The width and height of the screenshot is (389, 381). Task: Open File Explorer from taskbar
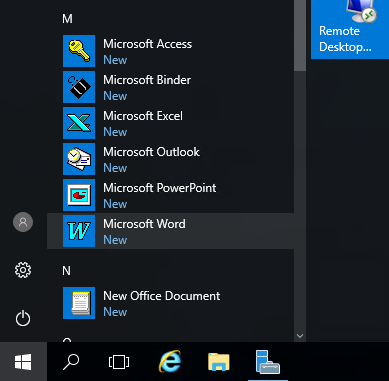tap(219, 362)
